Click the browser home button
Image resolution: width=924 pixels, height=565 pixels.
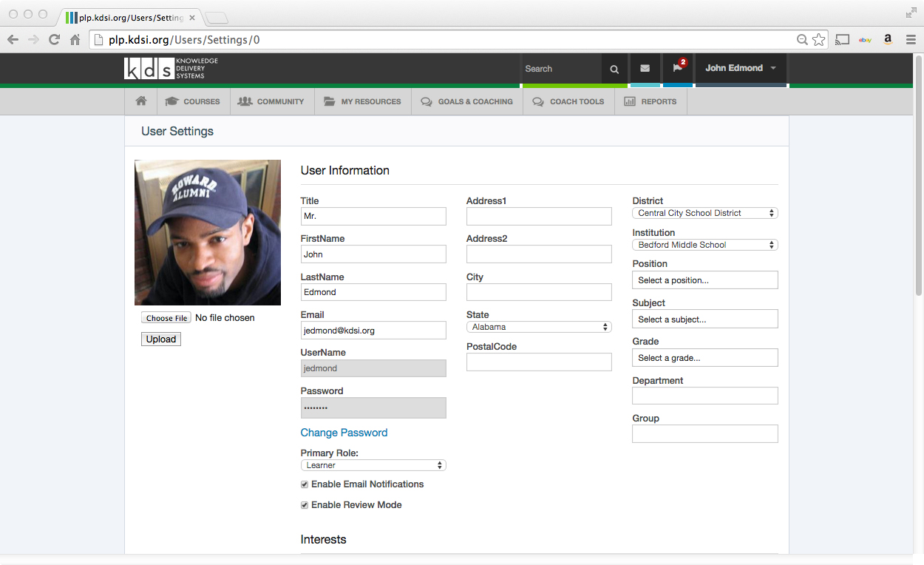75,40
